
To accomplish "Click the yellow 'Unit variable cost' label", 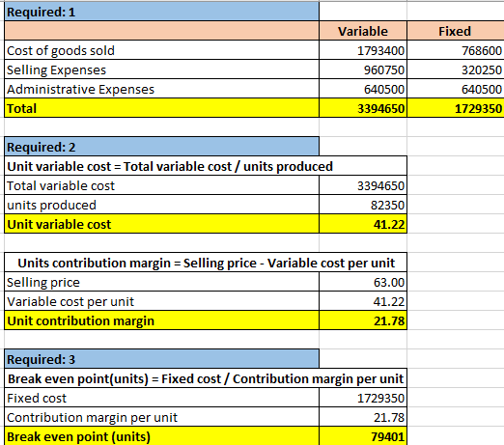I will pos(161,224).
